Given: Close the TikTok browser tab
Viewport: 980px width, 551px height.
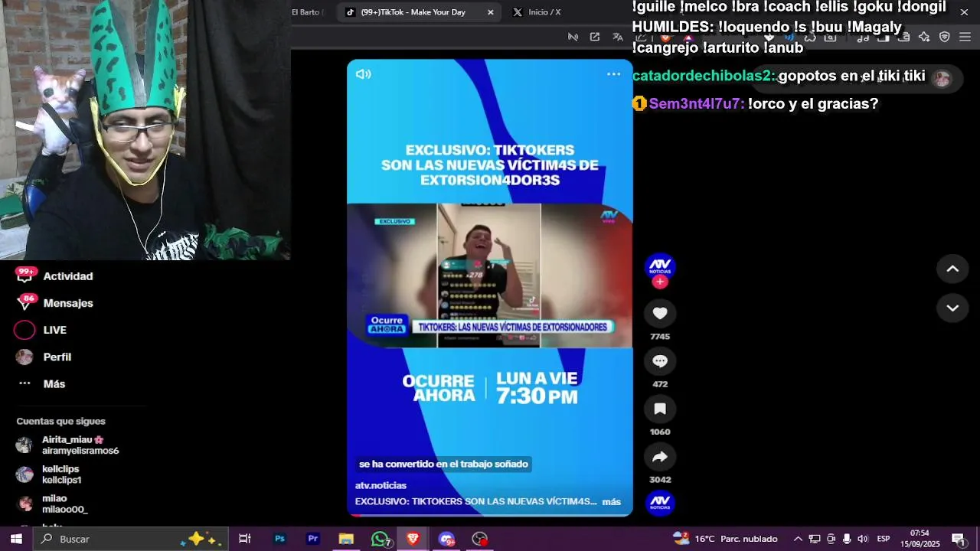Looking at the screenshot, I should coord(490,12).
